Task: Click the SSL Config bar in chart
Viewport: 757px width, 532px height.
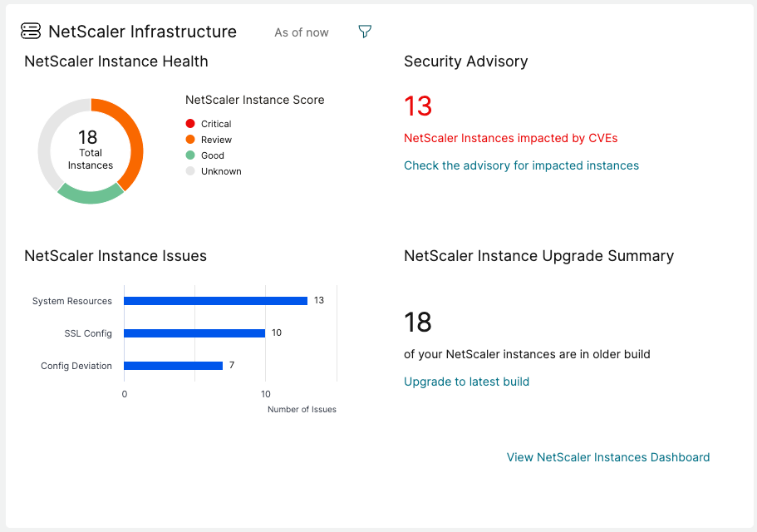Action: click(x=194, y=333)
